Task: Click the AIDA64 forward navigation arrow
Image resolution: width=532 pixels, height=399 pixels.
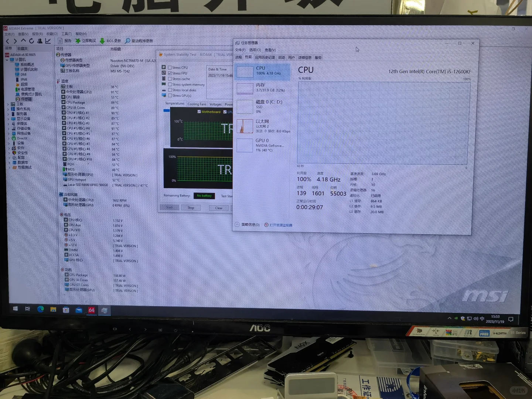Action: (15, 41)
